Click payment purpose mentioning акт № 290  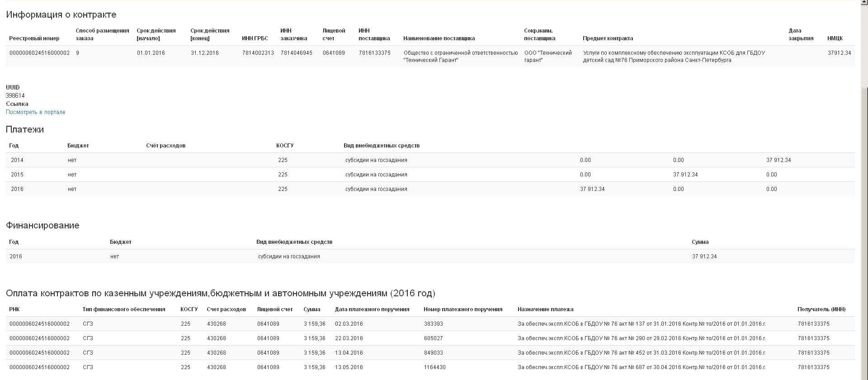[x=642, y=338]
